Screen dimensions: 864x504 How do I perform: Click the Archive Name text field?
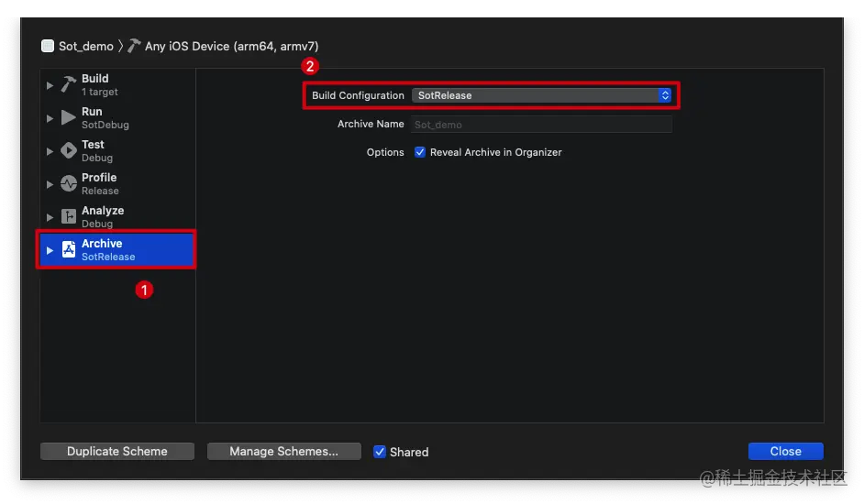(x=542, y=125)
